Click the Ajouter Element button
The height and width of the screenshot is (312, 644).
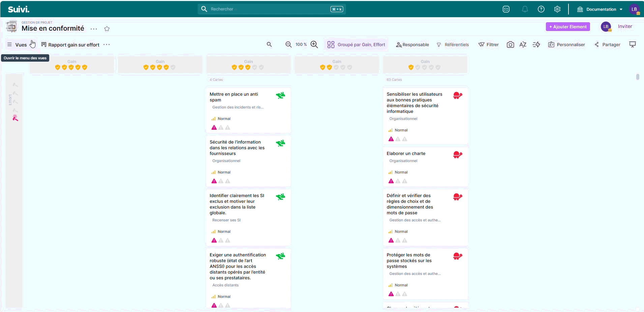pyautogui.click(x=568, y=27)
